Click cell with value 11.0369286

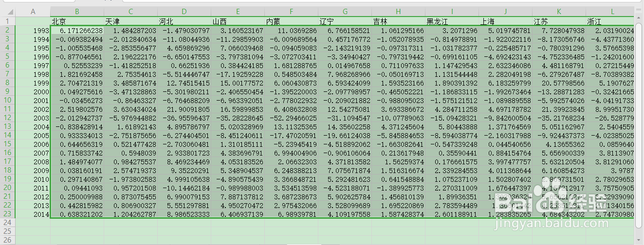[291, 30]
